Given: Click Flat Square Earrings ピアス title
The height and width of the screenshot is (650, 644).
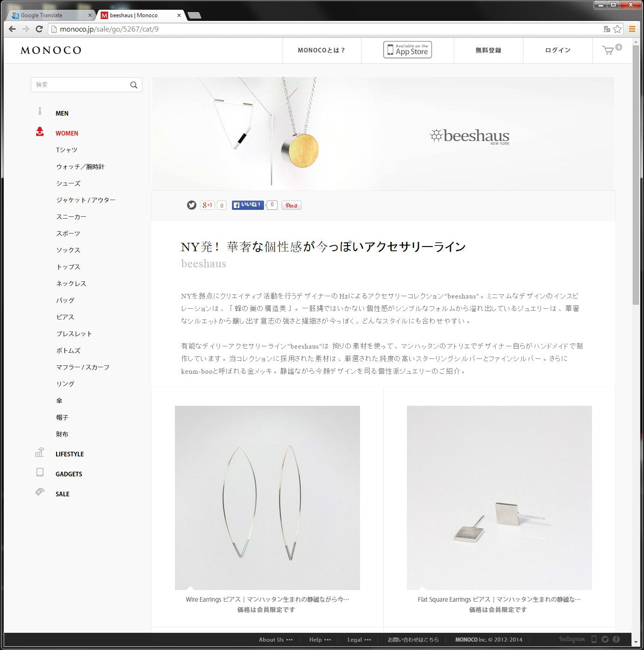Looking at the screenshot, I should [499, 599].
